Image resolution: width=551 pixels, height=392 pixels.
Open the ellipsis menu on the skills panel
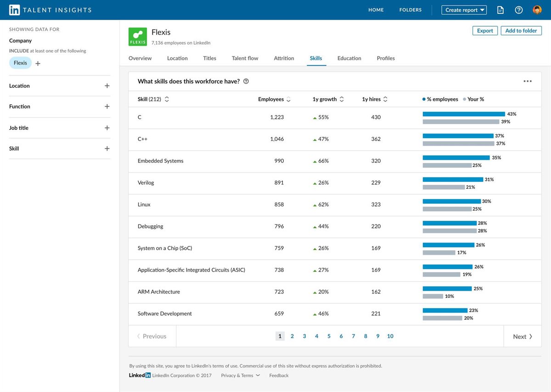[528, 81]
